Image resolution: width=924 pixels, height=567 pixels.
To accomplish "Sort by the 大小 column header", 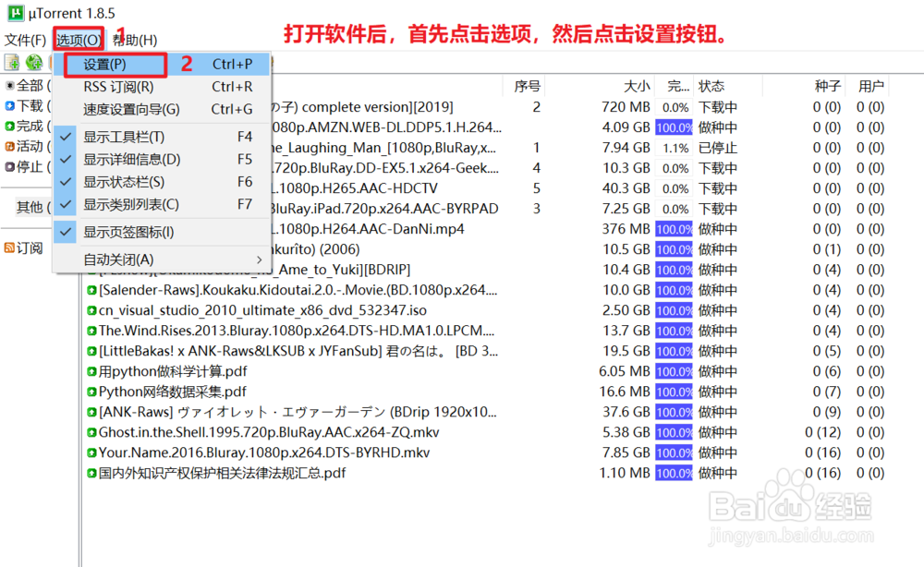I will click(637, 86).
